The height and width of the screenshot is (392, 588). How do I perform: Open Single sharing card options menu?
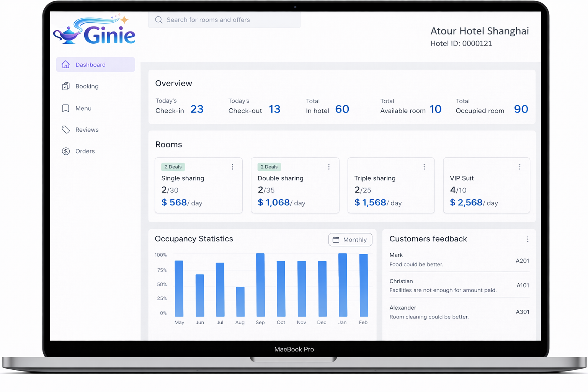point(232,167)
